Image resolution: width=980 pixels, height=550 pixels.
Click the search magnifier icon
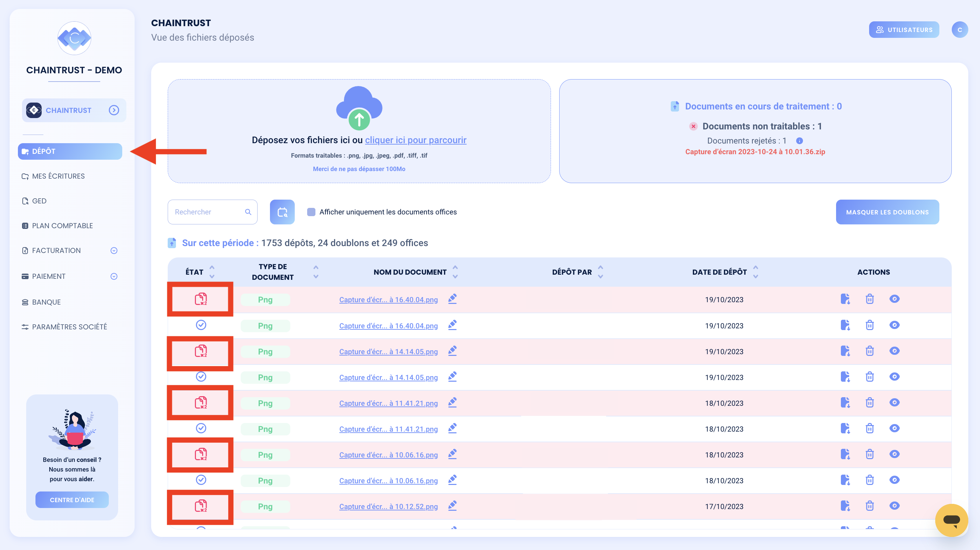(x=248, y=212)
